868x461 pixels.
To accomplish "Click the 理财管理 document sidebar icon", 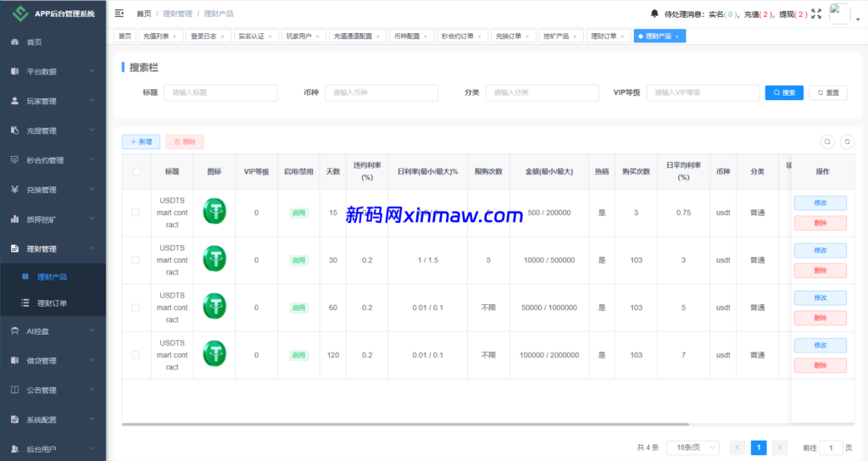I will point(15,248).
